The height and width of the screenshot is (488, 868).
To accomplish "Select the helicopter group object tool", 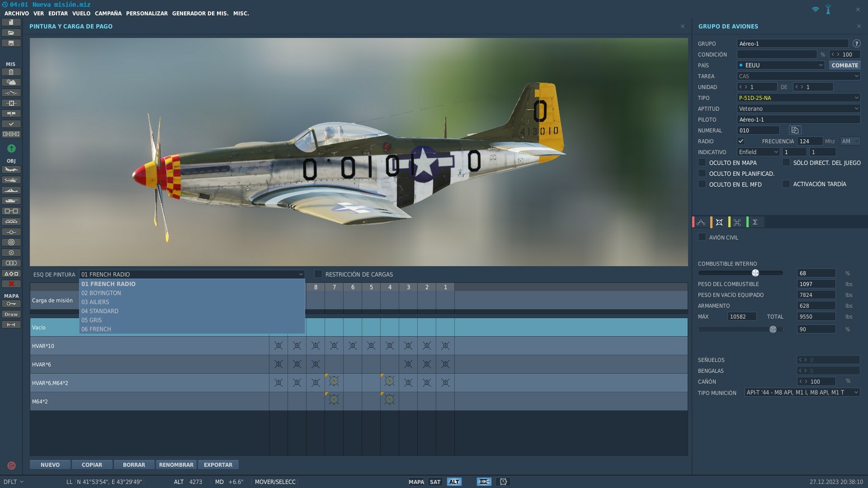I will pyautogui.click(x=11, y=180).
